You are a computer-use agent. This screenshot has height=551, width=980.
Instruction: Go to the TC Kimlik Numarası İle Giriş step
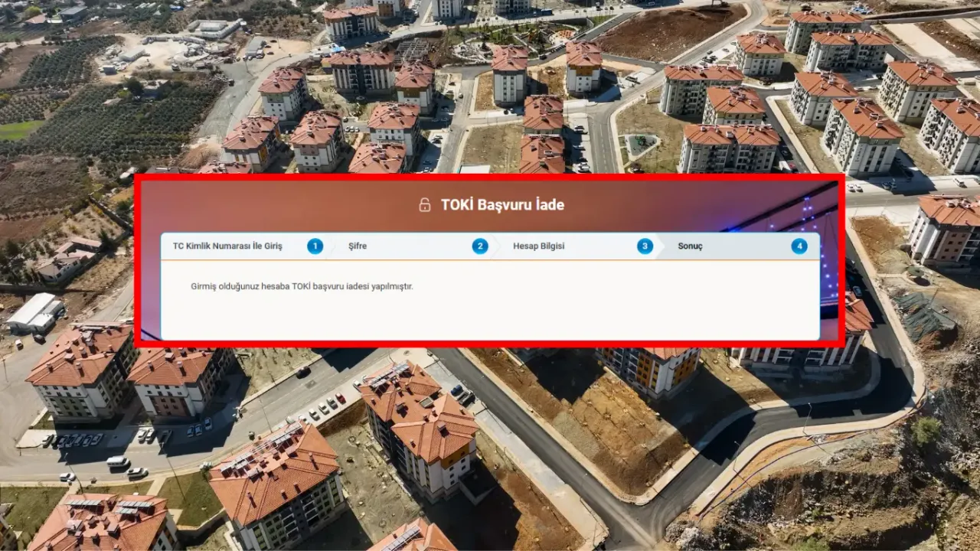(x=227, y=246)
